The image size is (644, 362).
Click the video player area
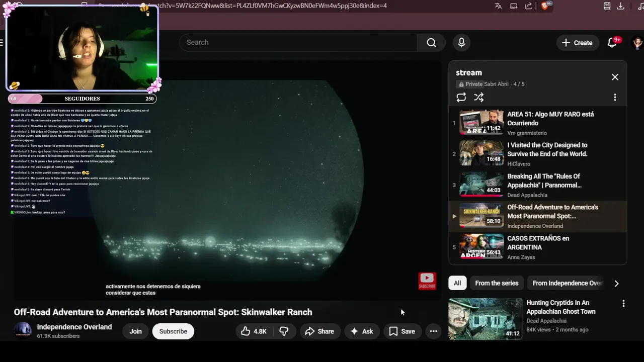point(226,181)
